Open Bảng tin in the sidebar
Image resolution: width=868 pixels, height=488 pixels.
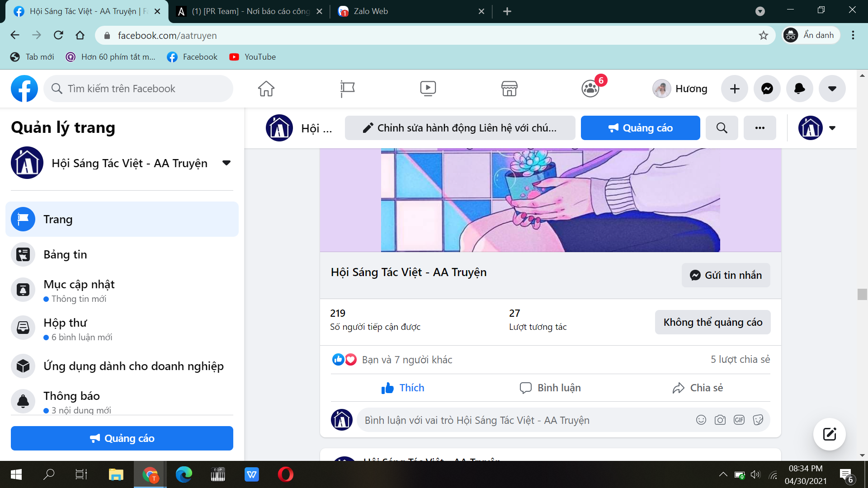pos(122,254)
